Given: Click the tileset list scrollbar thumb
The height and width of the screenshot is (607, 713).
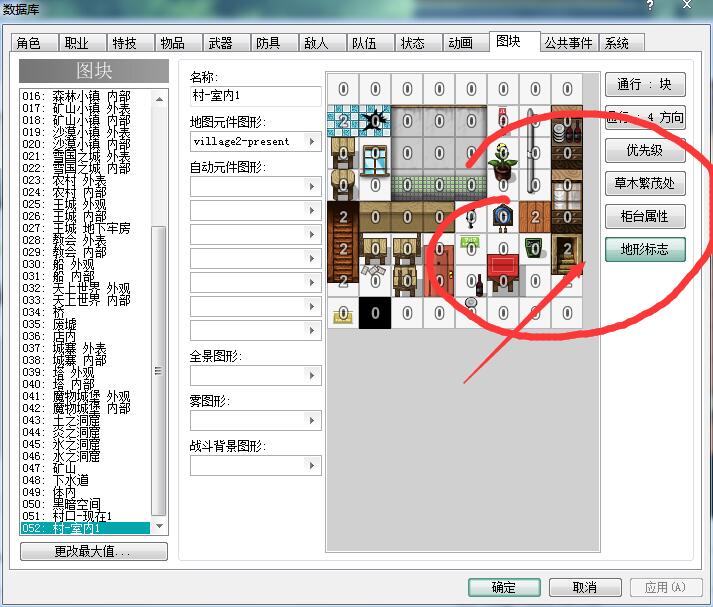Looking at the screenshot, I should click(x=159, y=371).
